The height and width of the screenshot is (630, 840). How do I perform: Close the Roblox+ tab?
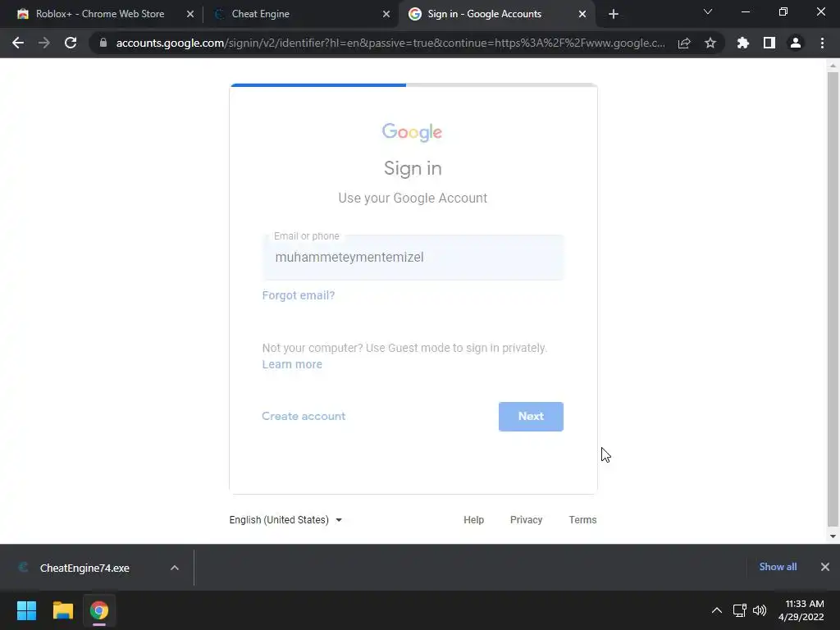coord(190,14)
